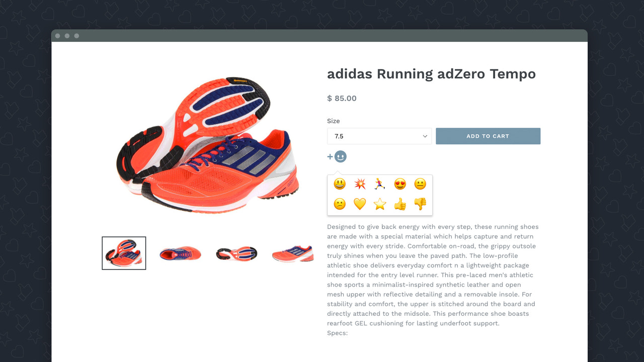Pick the neutral face emoji

click(x=420, y=184)
